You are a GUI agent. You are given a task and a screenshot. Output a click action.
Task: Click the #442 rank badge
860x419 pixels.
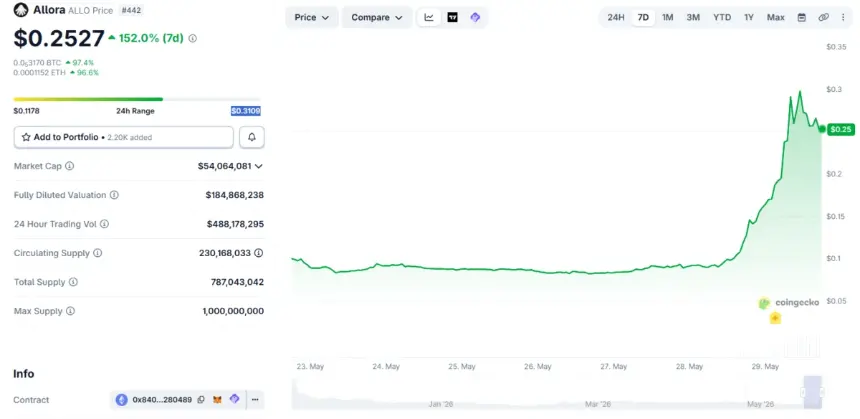[x=131, y=10]
